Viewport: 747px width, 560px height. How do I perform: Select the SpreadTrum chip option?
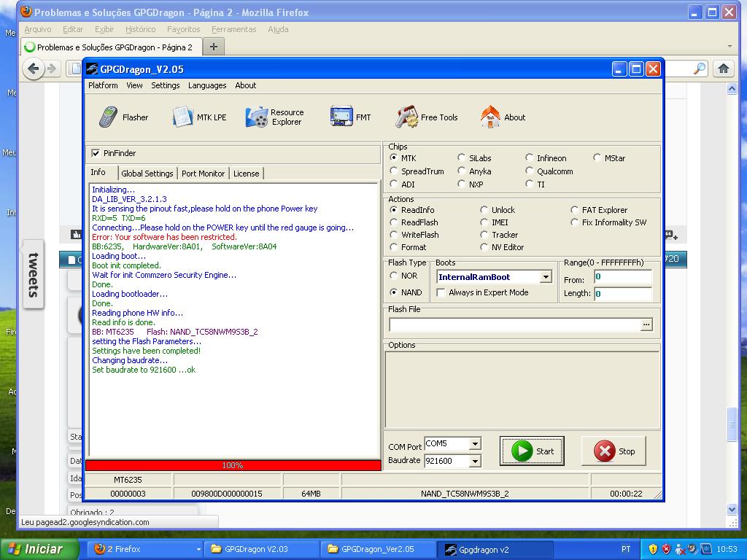(x=393, y=171)
